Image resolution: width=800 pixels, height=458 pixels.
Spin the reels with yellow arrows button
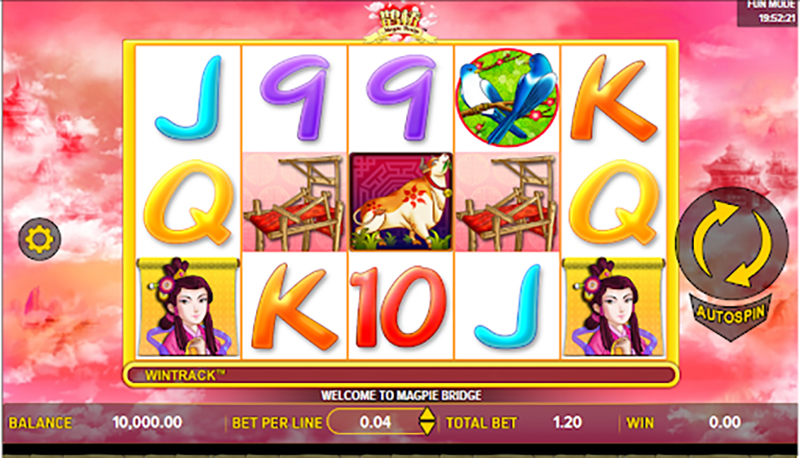coord(731,243)
